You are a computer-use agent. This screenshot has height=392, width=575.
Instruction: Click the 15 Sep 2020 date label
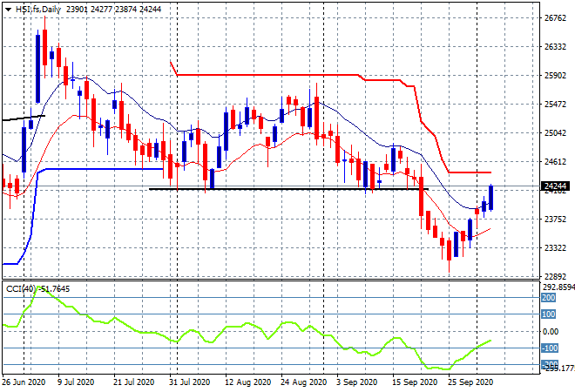click(415, 382)
